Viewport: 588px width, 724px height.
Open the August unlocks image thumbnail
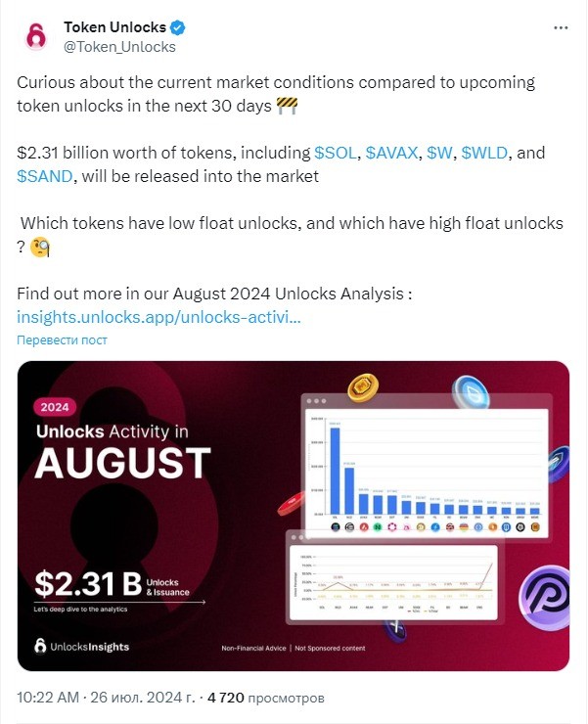coord(294,516)
